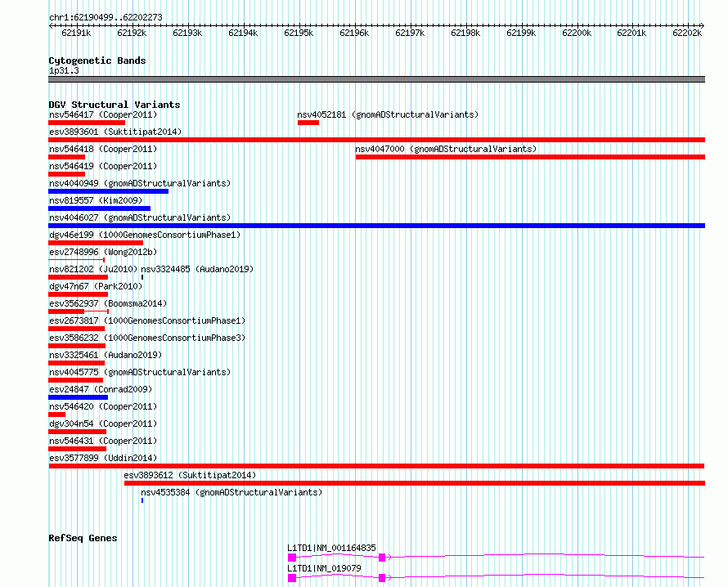Click the esv3893612 (Suktitipat2014) label
The width and height of the screenshot is (728, 587).
click(x=190, y=475)
